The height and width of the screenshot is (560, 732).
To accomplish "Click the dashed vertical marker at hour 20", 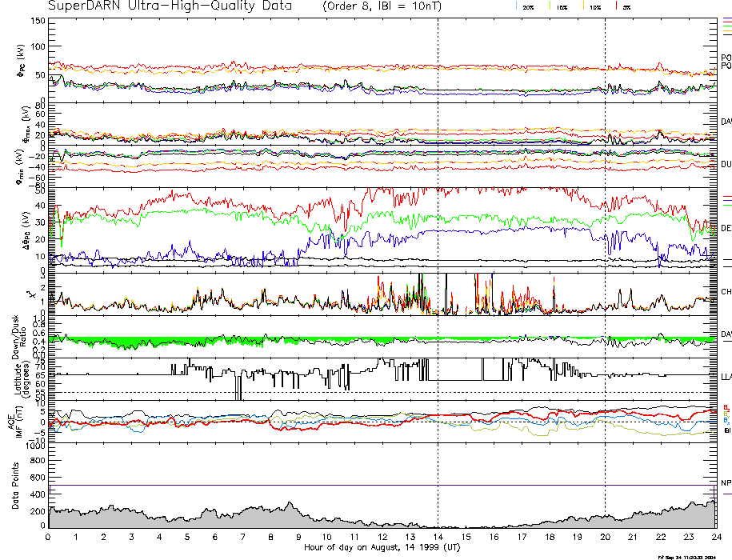I will [605, 240].
